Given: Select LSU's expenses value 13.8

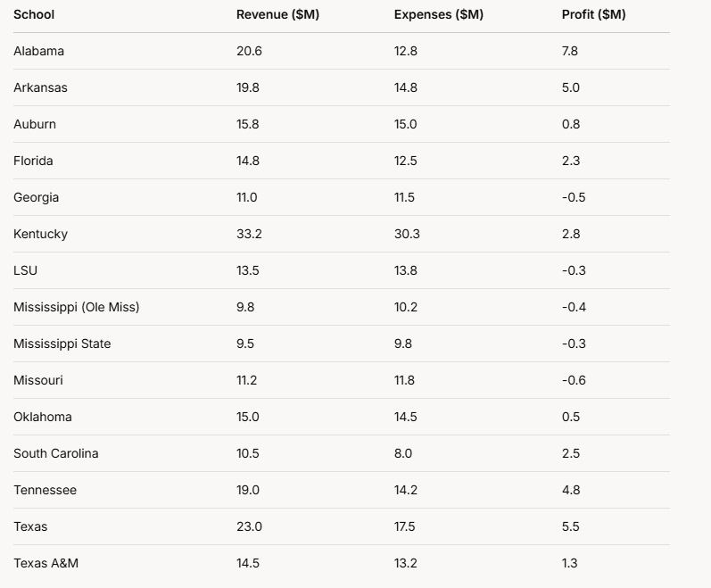Looking at the screenshot, I should [405, 270].
